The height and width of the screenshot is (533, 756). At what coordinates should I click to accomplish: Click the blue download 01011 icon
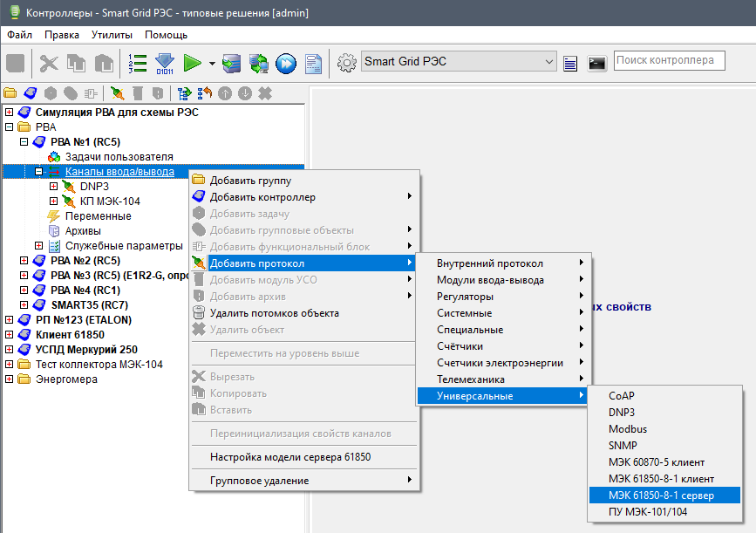tap(165, 63)
